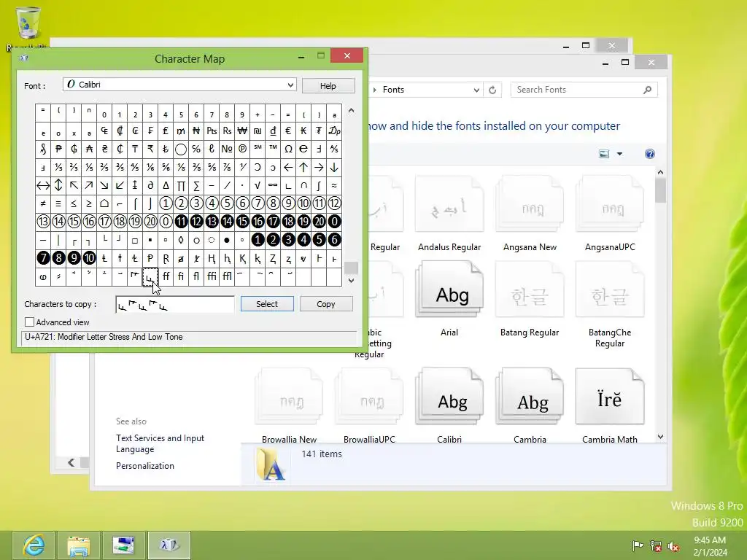747x560 pixels.
Task: Click the muted volume tray icon
Action: tap(673, 546)
